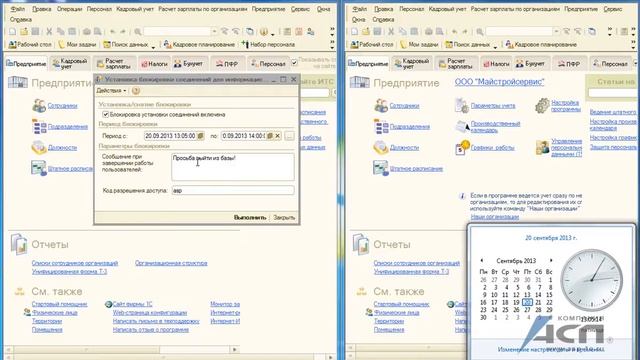Screen dimensions: 640x360
Task: Switch to ПФР tab in right window
Action: [x=569, y=64]
